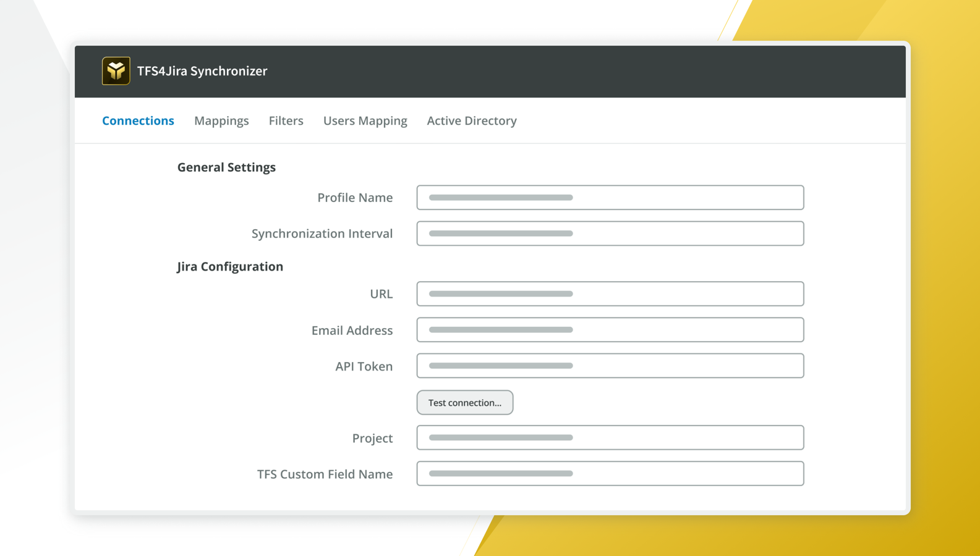980x556 pixels.
Task: Click into the Jira URL field
Action: pyautogui.click(x=610, y=294)
